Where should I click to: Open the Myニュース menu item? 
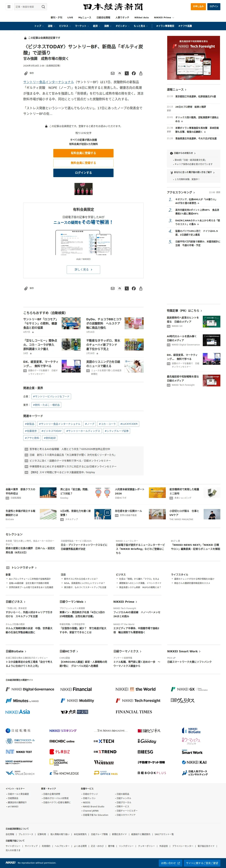(x=85, y=18)
